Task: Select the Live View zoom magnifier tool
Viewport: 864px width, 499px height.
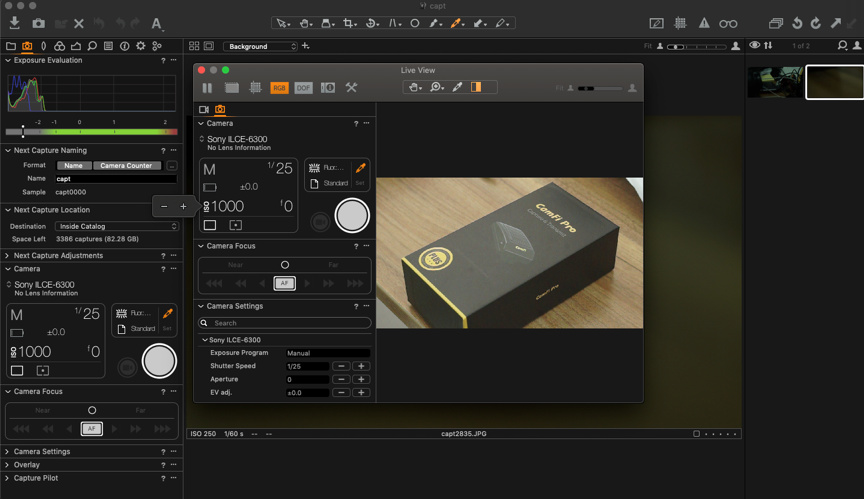Action: 437,87
